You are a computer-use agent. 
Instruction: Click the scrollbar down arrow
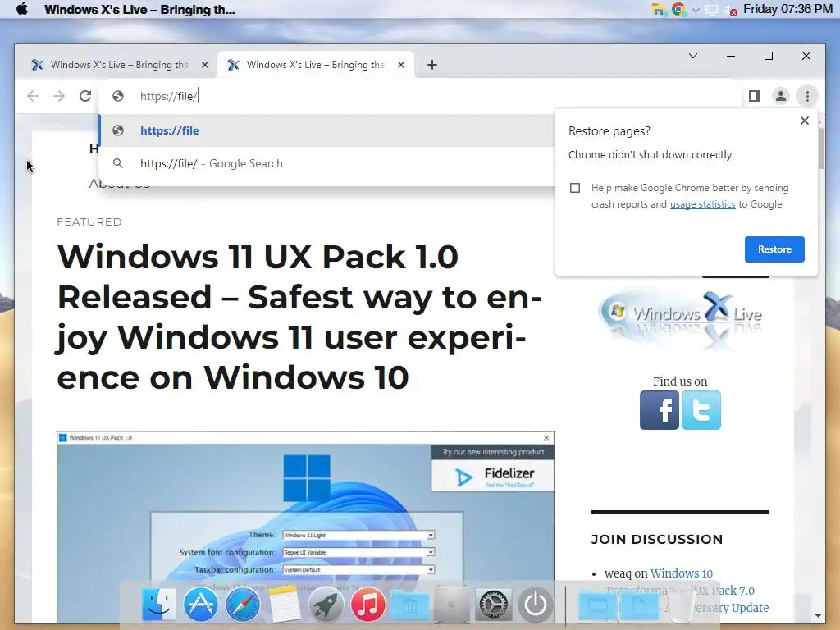pos(818,616)
